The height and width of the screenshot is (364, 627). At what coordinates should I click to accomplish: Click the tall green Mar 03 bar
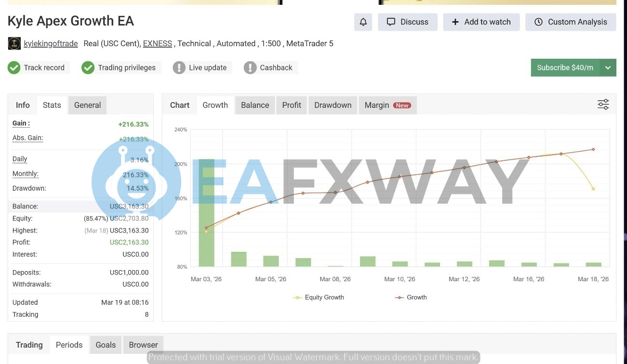coord(206,217)
